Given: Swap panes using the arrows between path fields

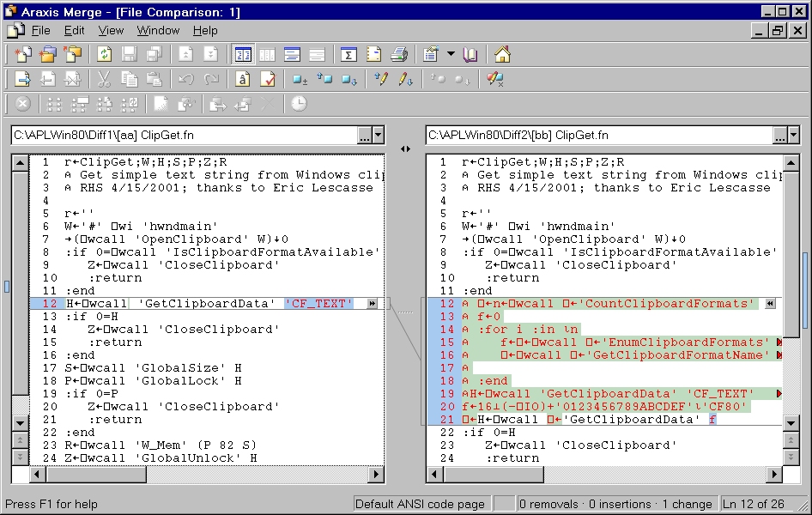Looking at the screenshot, I should click(405, 148).
